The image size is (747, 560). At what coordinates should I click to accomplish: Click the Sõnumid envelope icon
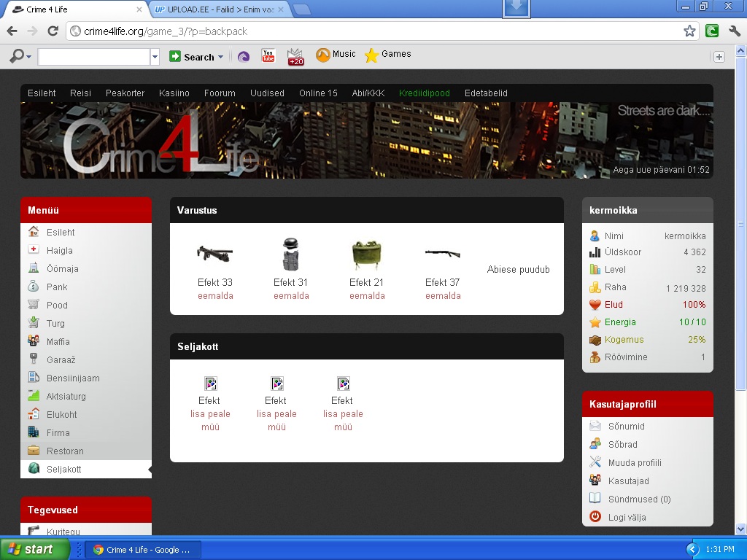(x=595, y=426)
